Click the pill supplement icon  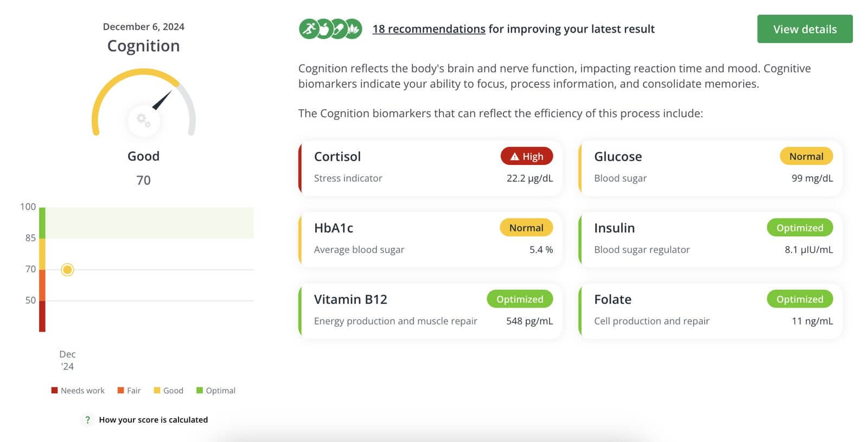tap(338, 29)
